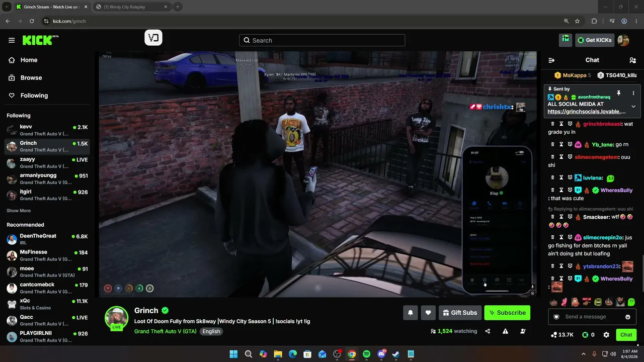Focus the Kick search box

click(322, 40)
